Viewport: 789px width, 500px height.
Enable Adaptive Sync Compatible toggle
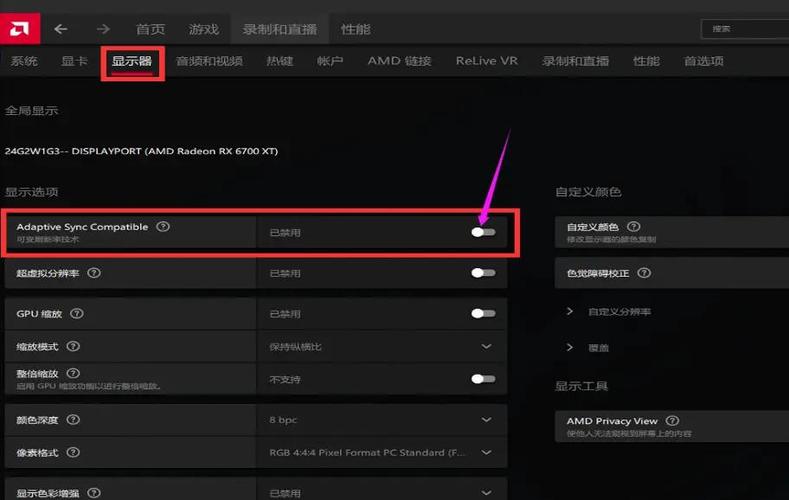click(484, 232)
